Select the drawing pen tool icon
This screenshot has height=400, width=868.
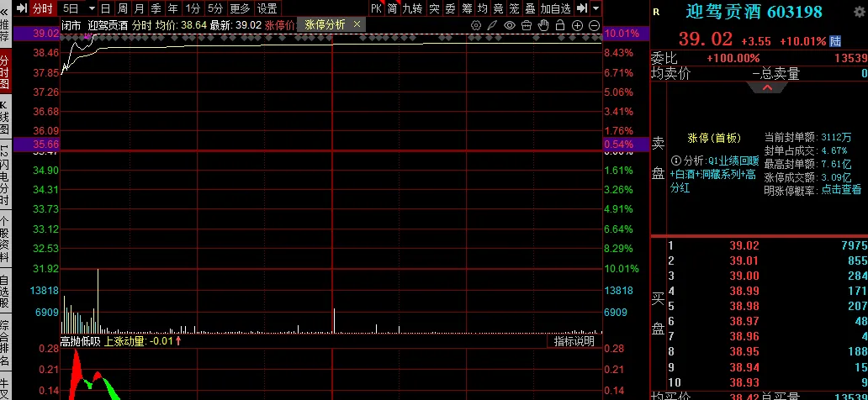click(492, 25)
